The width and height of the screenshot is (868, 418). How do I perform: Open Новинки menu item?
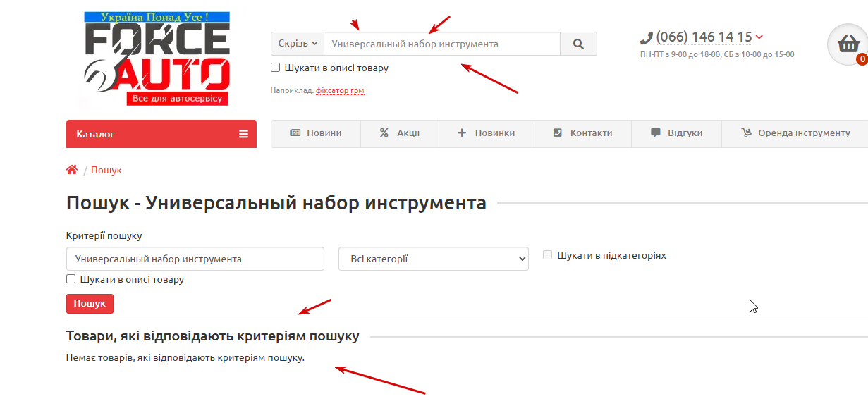487,133
